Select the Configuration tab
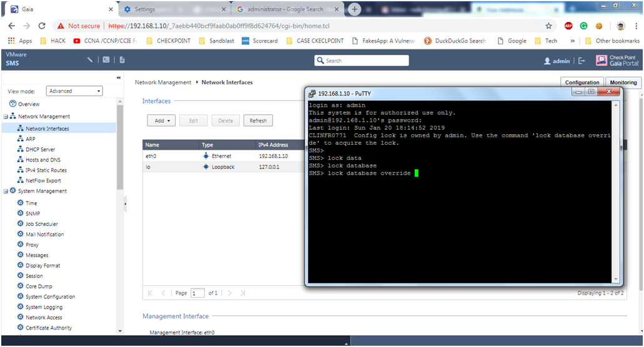This screenshot has height=347, width=644. [x=582, y=82]
